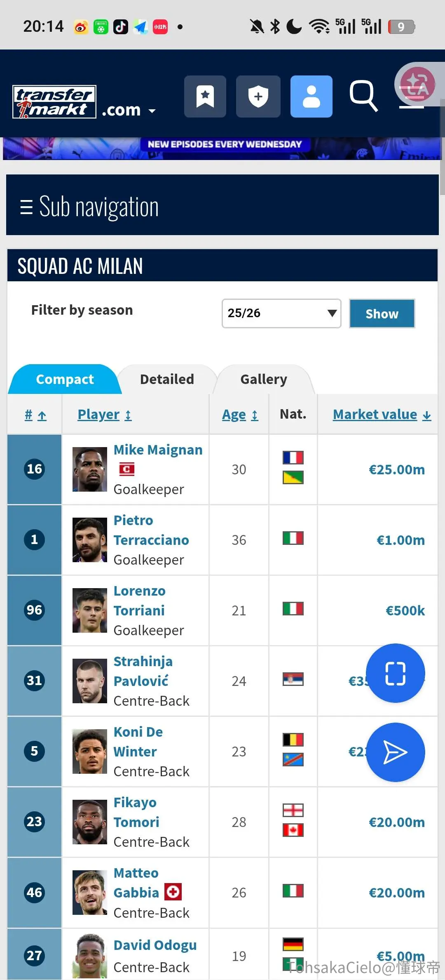Image resolution: width=445 pixels, height=980 pixels.
Task: Tap the shield plus icon
Action: pos(258,97)
